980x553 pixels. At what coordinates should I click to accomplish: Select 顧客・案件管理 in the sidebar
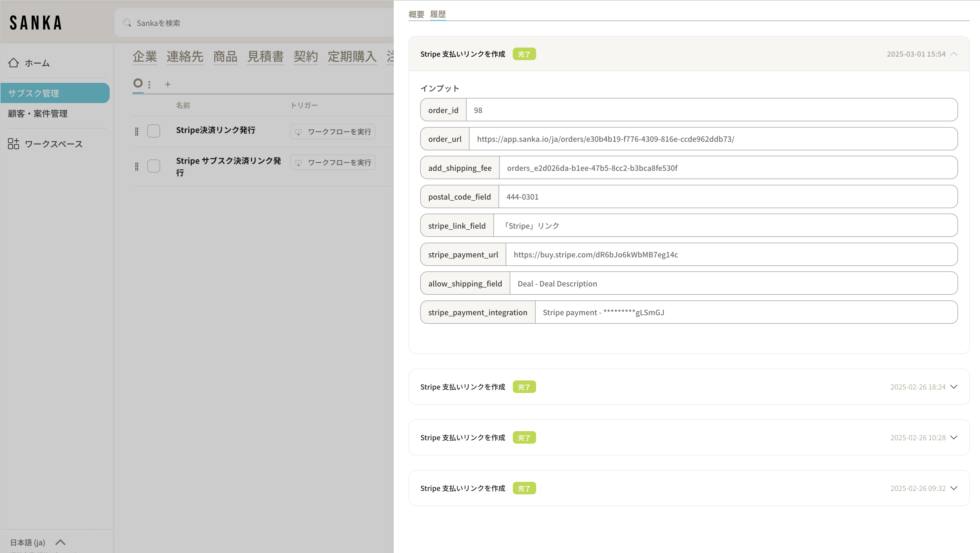[38, 113]
